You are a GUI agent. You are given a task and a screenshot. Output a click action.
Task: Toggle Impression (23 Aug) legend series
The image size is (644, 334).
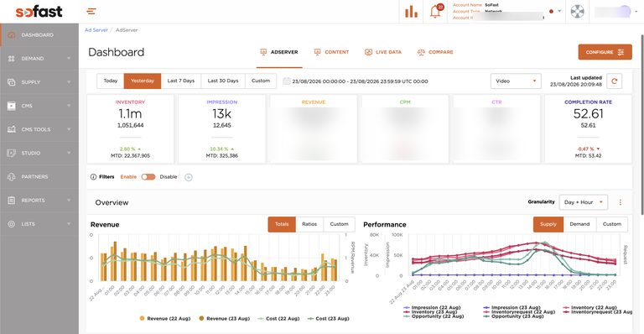click(x=512, y=307)
